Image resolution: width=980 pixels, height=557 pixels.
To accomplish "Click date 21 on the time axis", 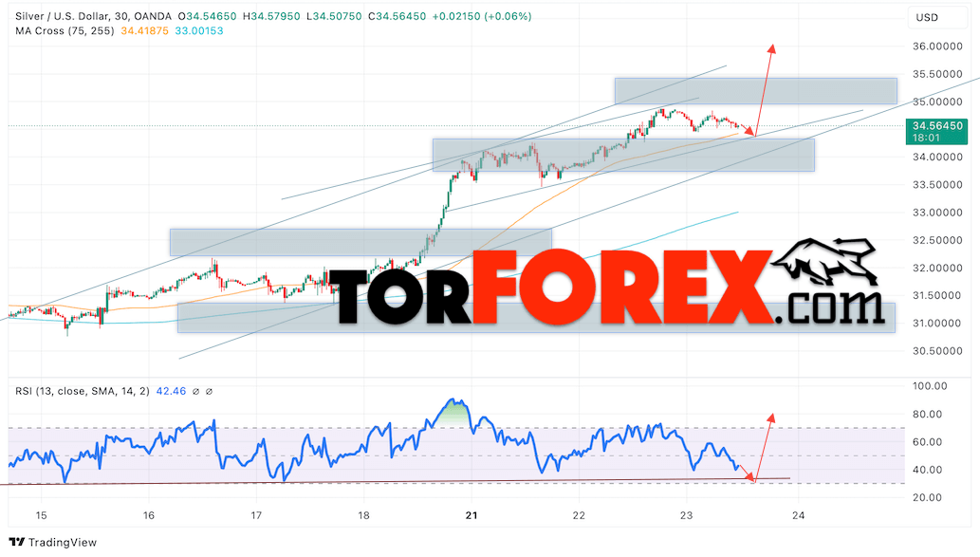I will [x=472, y=516].
